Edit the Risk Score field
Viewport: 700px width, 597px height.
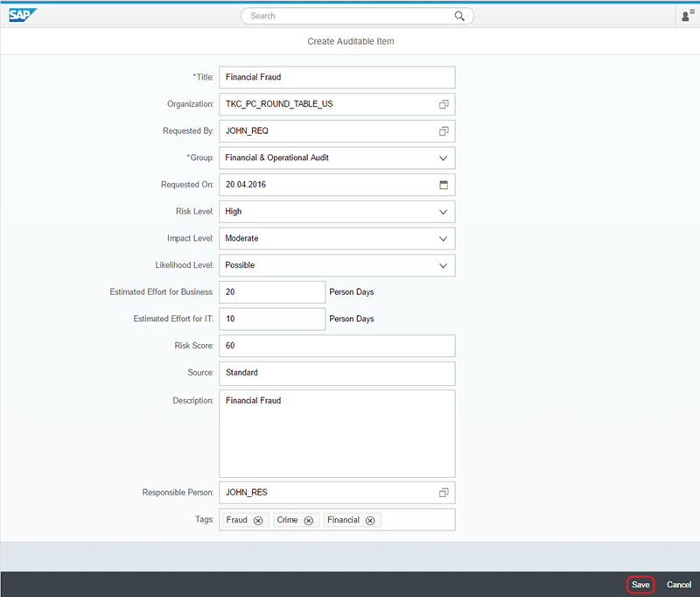point(337,346)
